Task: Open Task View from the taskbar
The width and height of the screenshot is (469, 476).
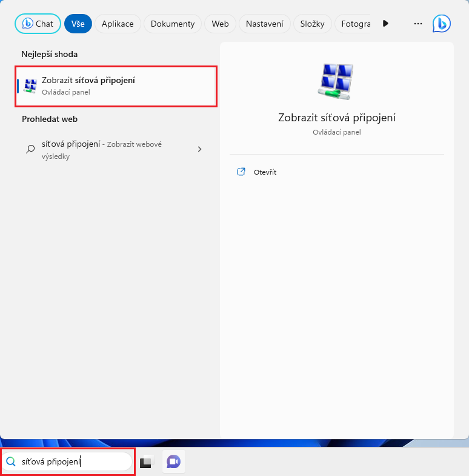Action: tap(147, 461)
